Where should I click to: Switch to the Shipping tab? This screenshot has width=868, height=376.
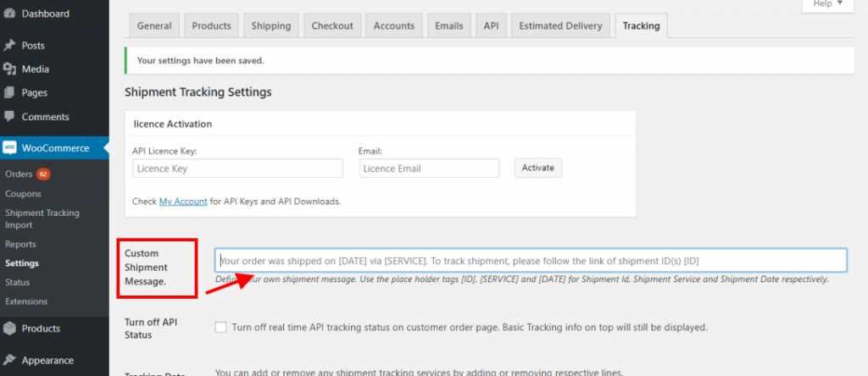(x=270, y=25)
